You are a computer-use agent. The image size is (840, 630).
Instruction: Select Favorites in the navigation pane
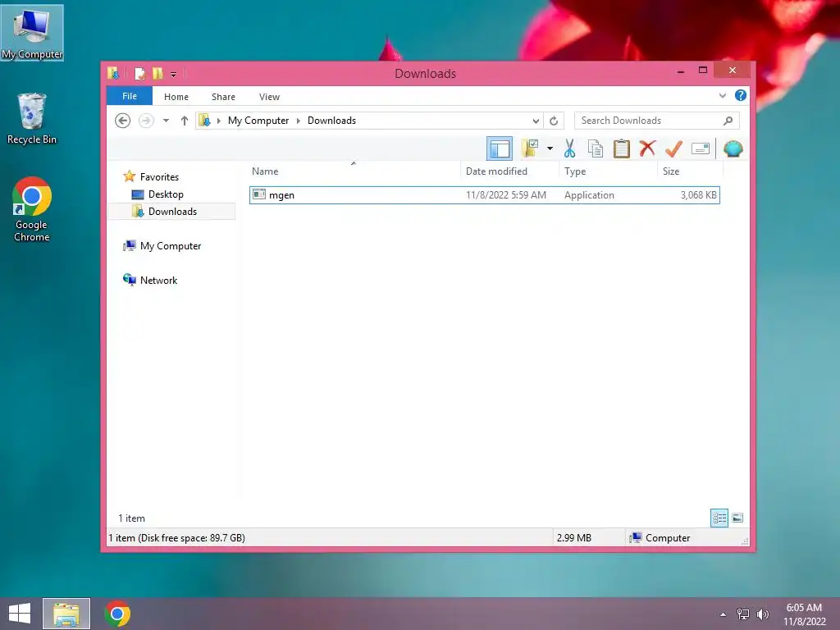[159, 177]
